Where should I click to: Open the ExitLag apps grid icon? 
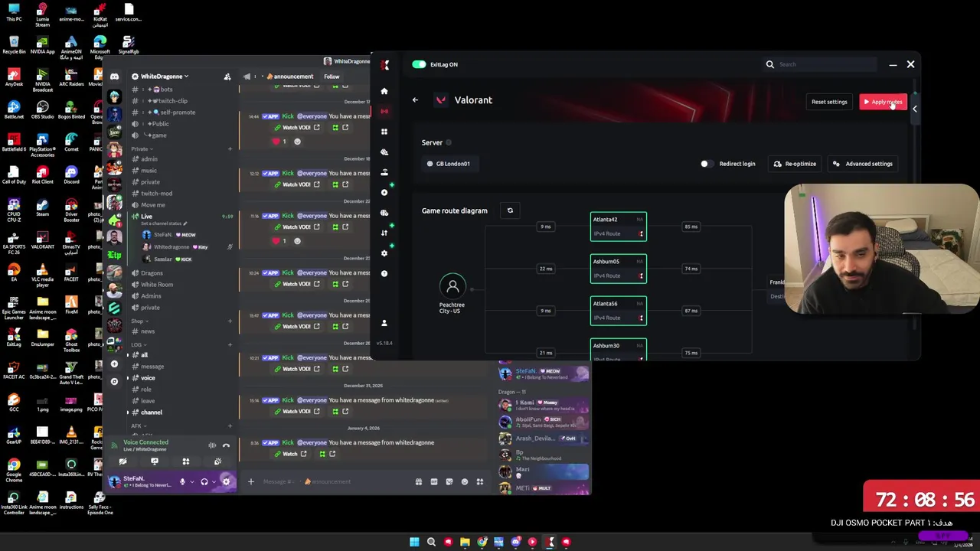pyautogui.click(x=384, y=132)
